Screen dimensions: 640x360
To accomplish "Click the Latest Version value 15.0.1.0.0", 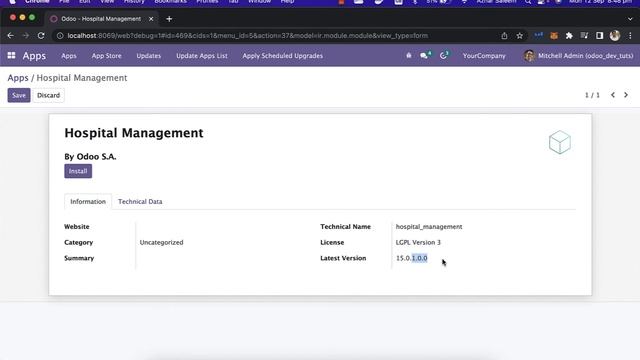I will [411, 258].
